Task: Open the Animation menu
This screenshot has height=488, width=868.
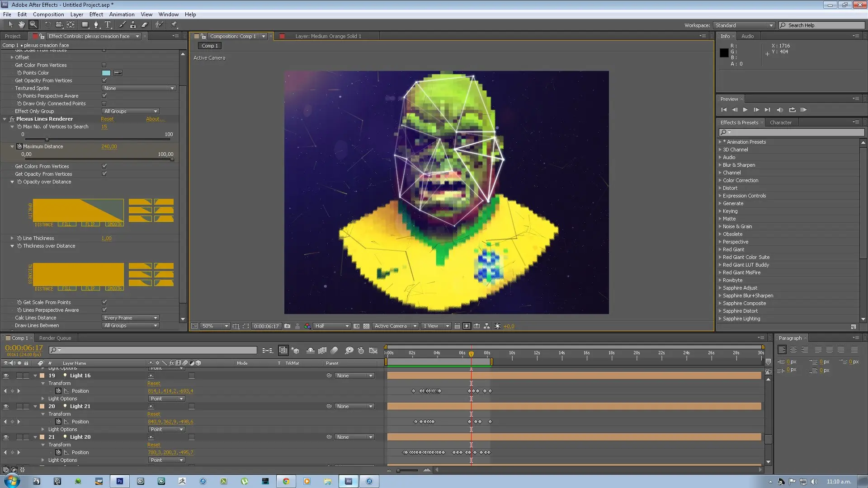Action: (122, 14)
